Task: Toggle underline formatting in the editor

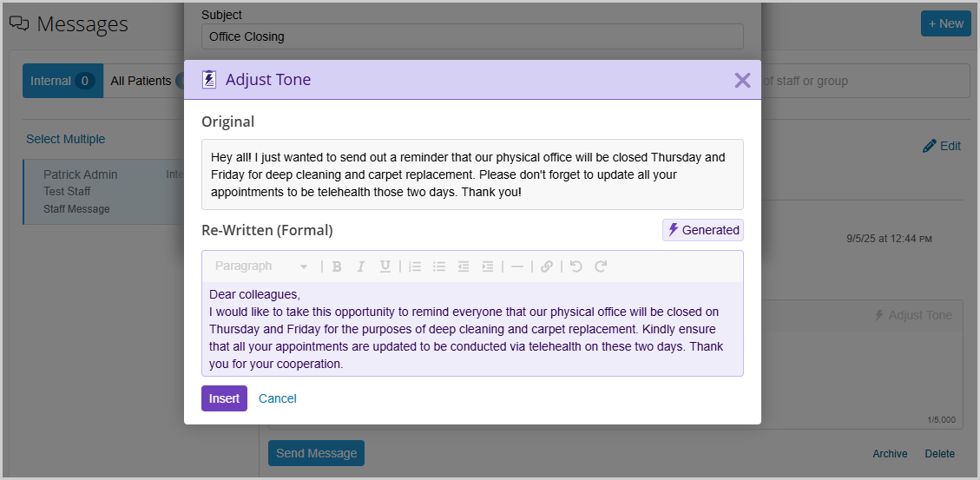Action: point(385,266)
